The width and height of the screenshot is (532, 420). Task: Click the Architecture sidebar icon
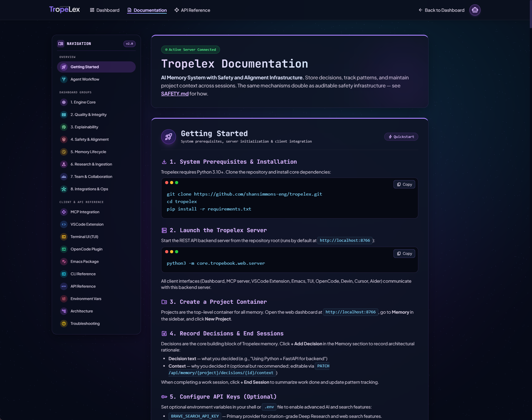coord(64,311)
